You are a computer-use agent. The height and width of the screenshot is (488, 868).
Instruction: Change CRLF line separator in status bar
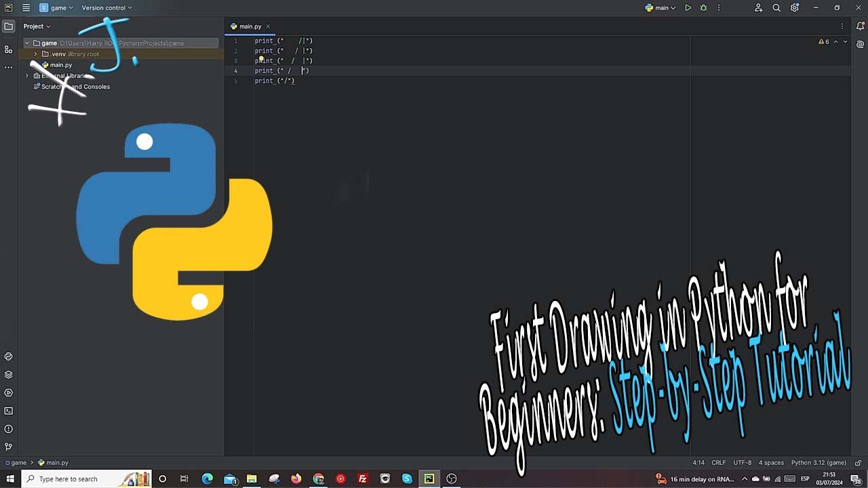point(719,462)
